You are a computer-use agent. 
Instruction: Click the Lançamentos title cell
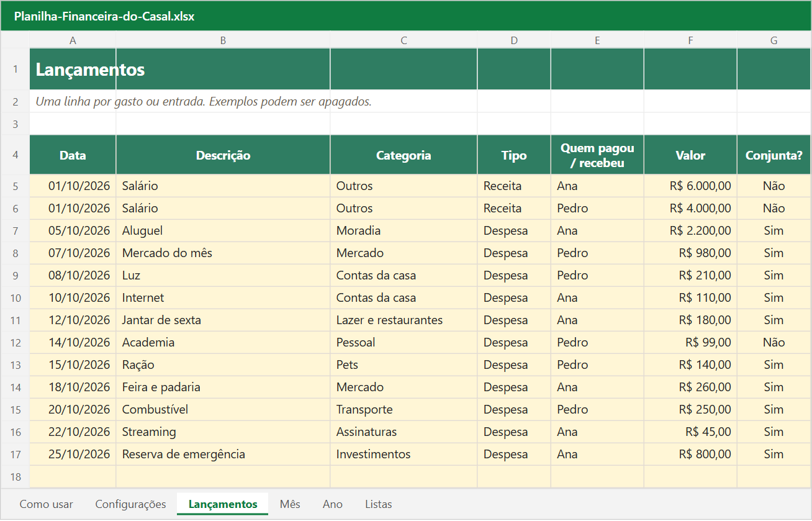click(x=73, y=69)
